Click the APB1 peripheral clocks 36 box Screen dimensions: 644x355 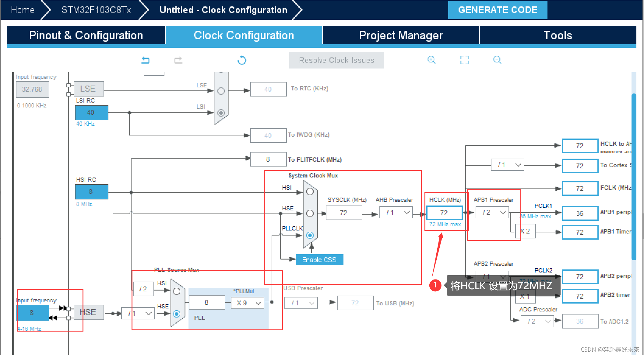[x=580, y=213]
